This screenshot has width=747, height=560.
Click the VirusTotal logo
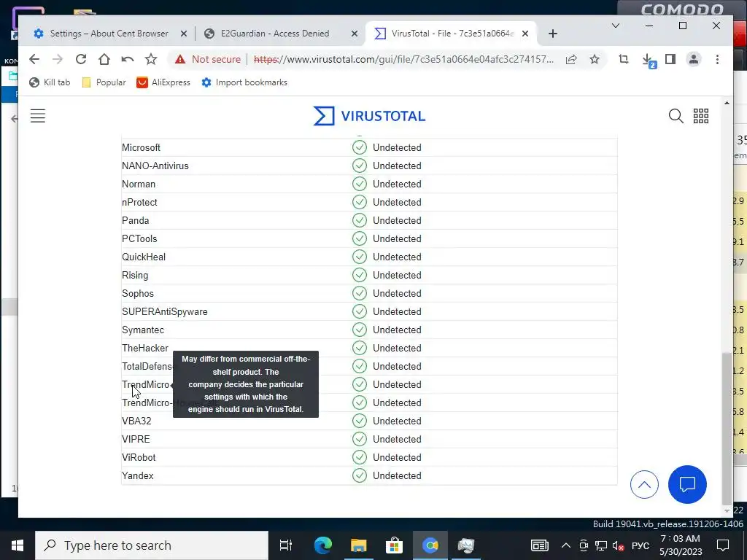pos(369,116)
